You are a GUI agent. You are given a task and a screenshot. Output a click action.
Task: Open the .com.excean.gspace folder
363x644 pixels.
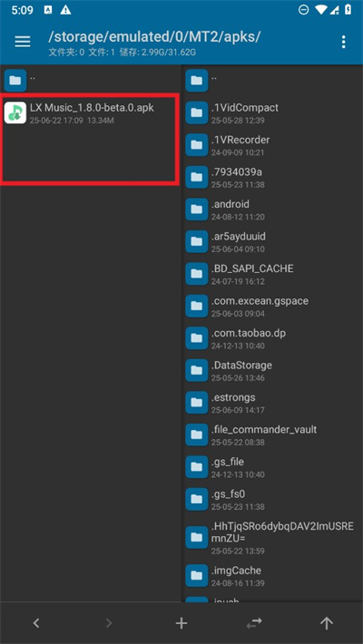tap(272, 306)
